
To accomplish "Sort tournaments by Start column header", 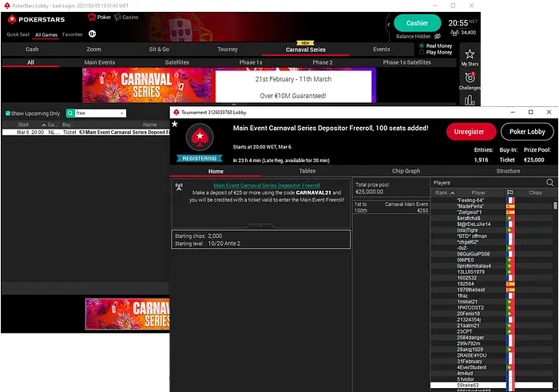I will pyautogui.click(x=23, y=125).
